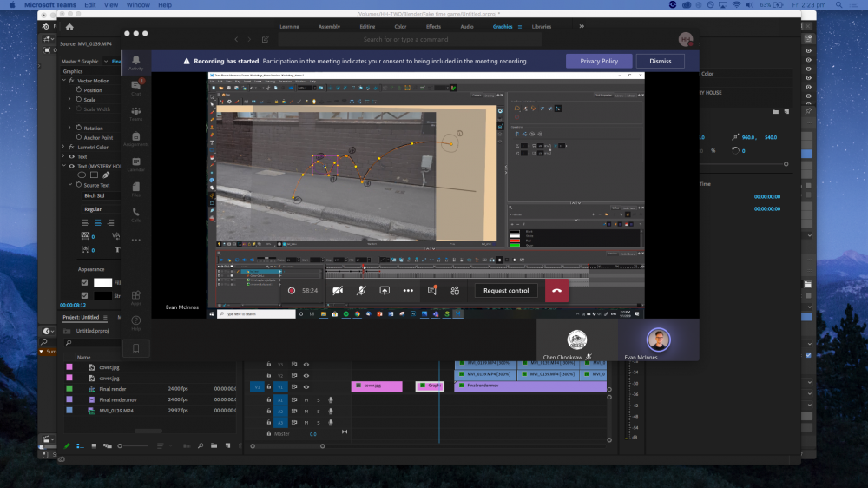Open Chat in the Teams sidebar

tap(135, 88)
